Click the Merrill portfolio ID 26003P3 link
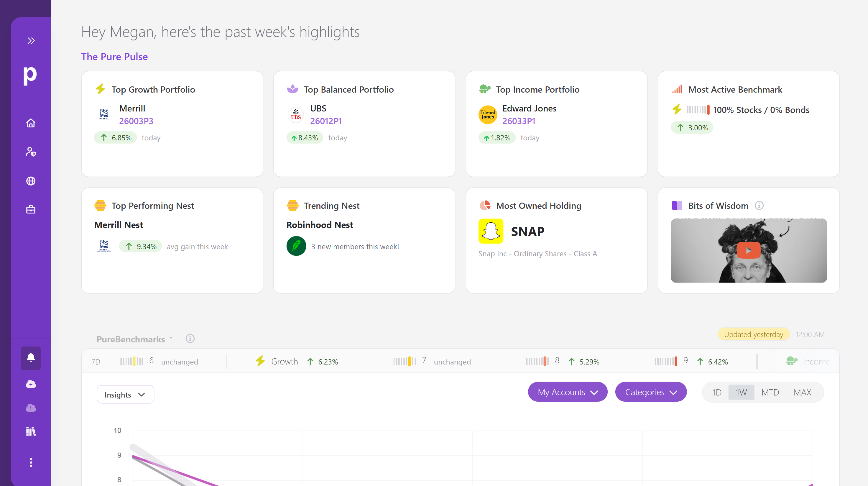 tap(136, 121)
